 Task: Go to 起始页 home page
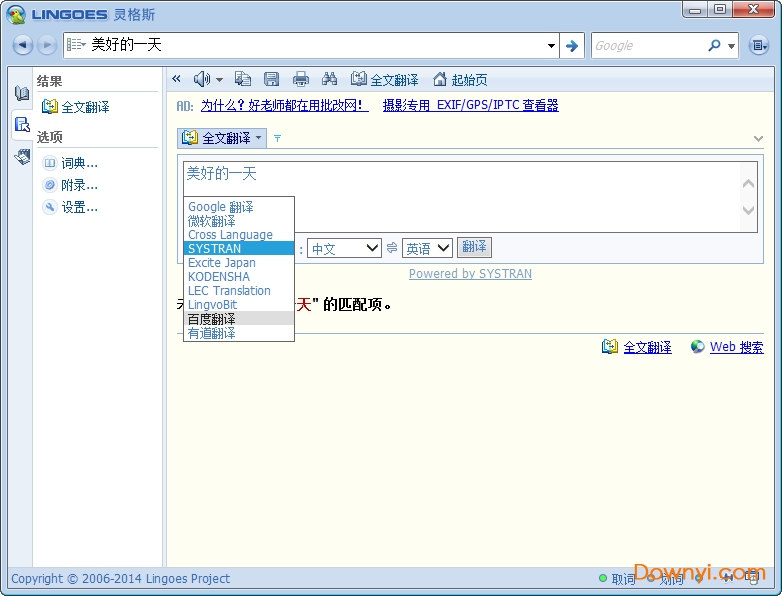(x=460, y=80)
